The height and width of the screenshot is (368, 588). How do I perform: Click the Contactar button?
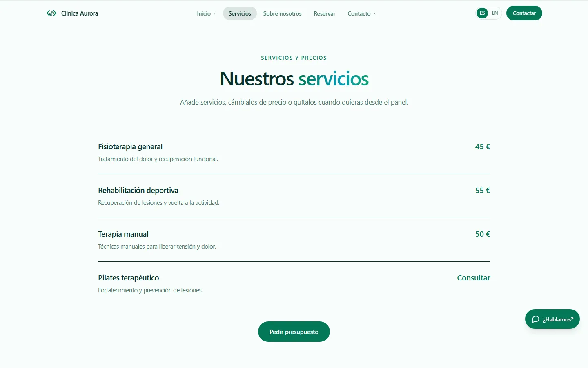click(524, 13)
